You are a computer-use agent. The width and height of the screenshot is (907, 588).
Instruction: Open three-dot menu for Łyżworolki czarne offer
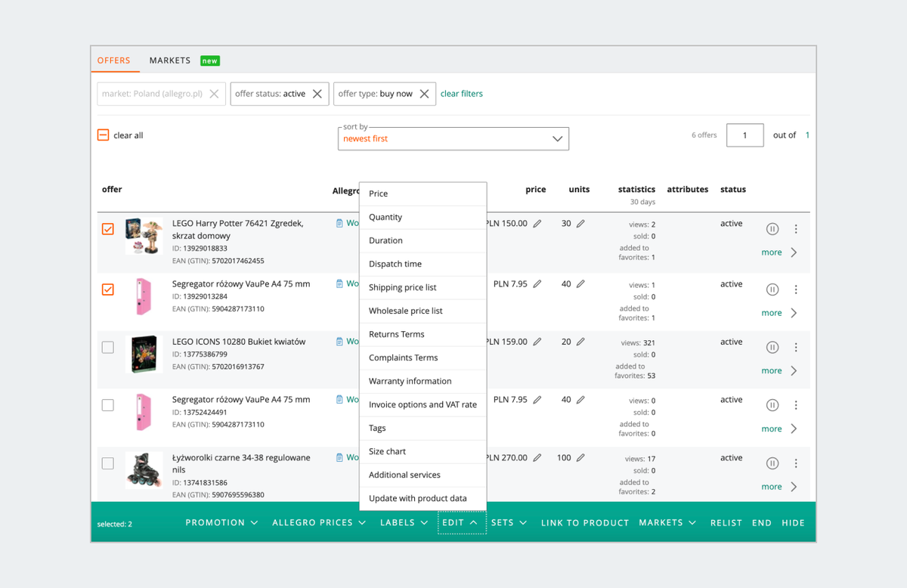click(x=796, y=463)
